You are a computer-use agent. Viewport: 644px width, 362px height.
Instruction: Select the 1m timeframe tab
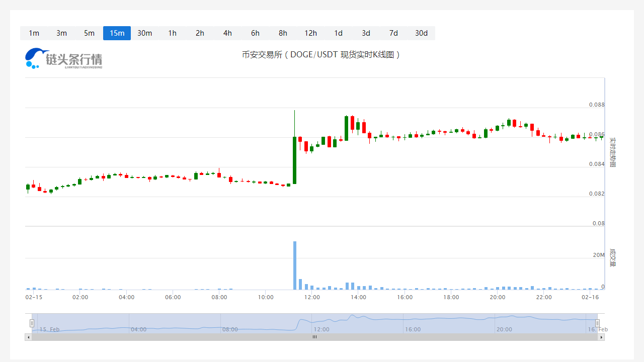click(x=34, y=33)
